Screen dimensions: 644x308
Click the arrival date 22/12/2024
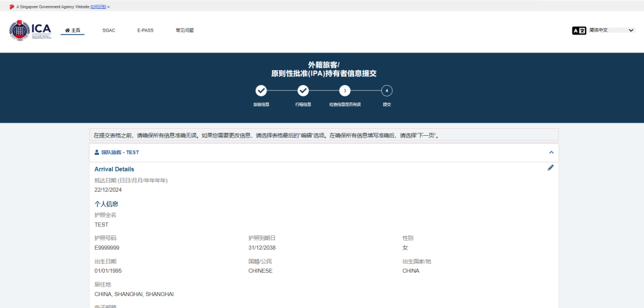(108, 190)
